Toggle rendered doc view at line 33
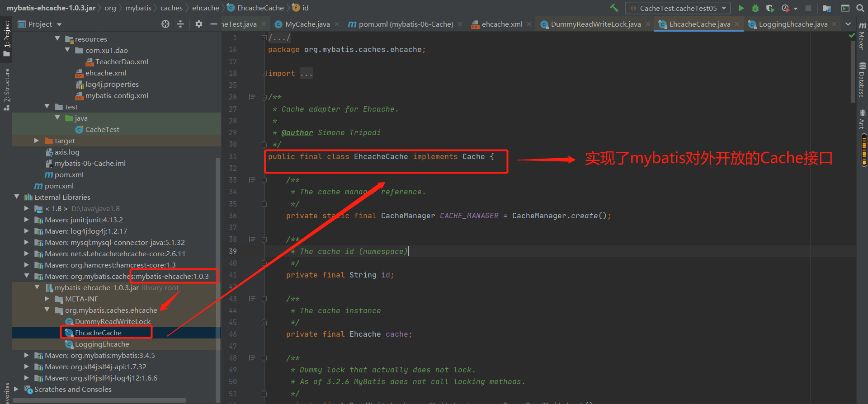Viewport: 868px width, 404px height. tap(252, 180)
